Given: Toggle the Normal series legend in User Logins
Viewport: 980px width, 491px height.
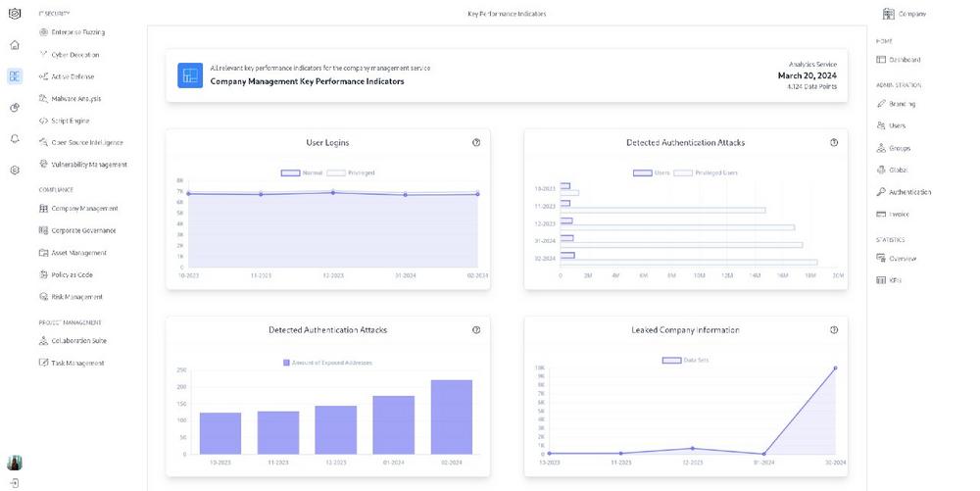Looking at the screenshot, I should click(302, 172).
